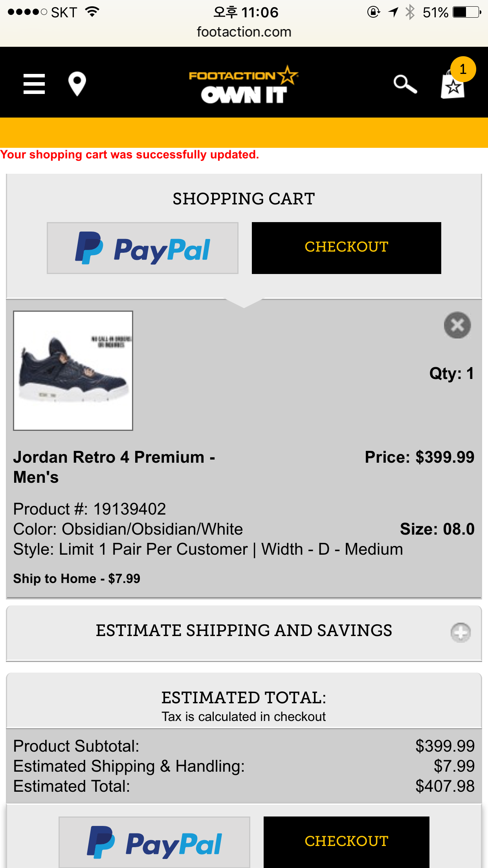488x868 pixels.
Task: Open Jordan Retro 4 Premium product title
Action: (x=114, y=467)
